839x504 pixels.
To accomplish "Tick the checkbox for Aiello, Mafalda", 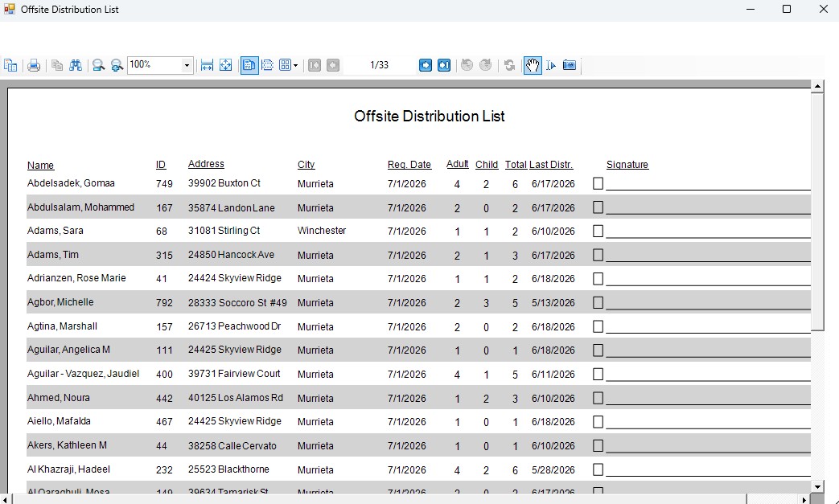I will coord(598,422).
